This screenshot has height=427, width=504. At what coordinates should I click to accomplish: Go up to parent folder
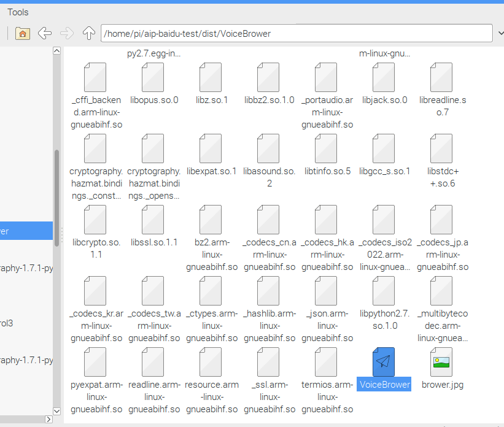pyautogui.click(x=89, y=33)
